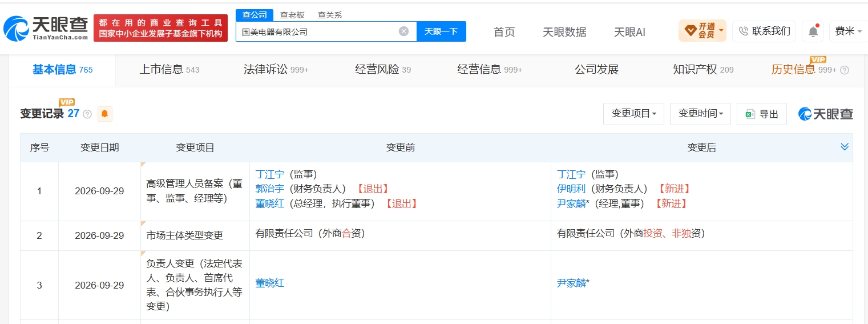Switch to the 公司发展 tab
The width and height of the screenshot is (868, 324).
click(x=596, y=70)
